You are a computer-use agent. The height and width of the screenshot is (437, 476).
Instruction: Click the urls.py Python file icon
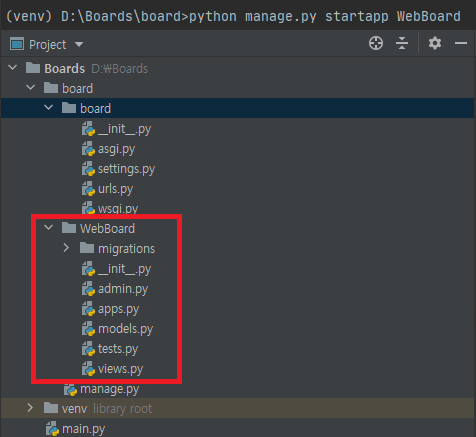click(88, 188)
